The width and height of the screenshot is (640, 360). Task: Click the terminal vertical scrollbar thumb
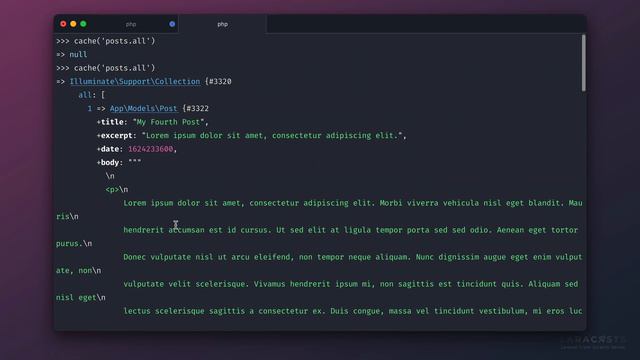(x=584, y=62)
